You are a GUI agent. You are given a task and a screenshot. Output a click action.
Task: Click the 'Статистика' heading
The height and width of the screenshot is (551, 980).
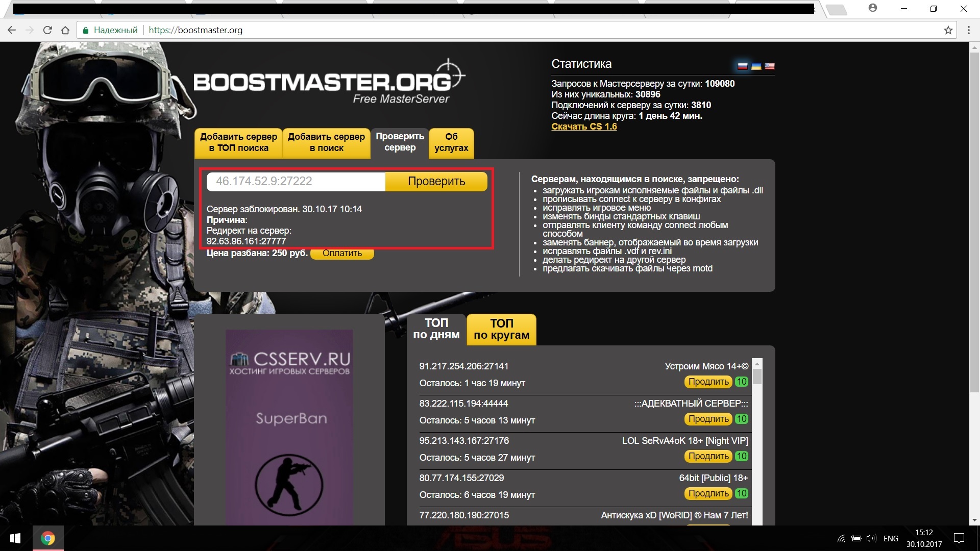pos(581,64)
